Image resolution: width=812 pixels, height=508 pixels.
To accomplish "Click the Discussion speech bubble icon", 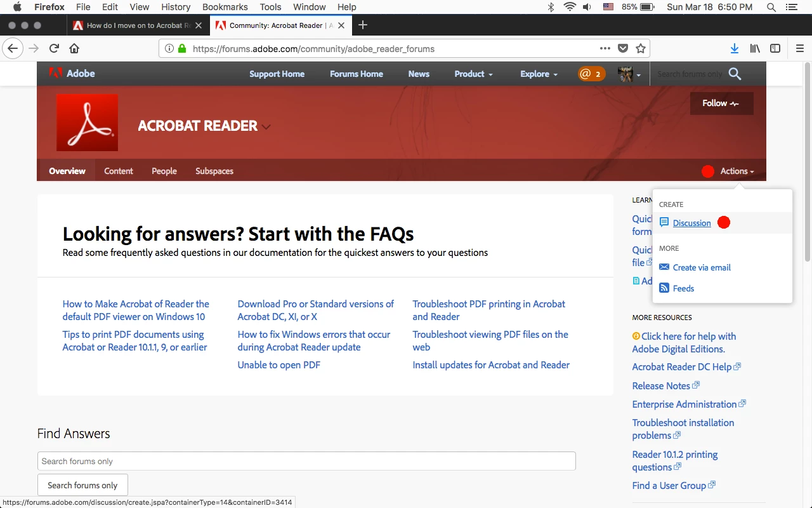I will pos(664,223).
